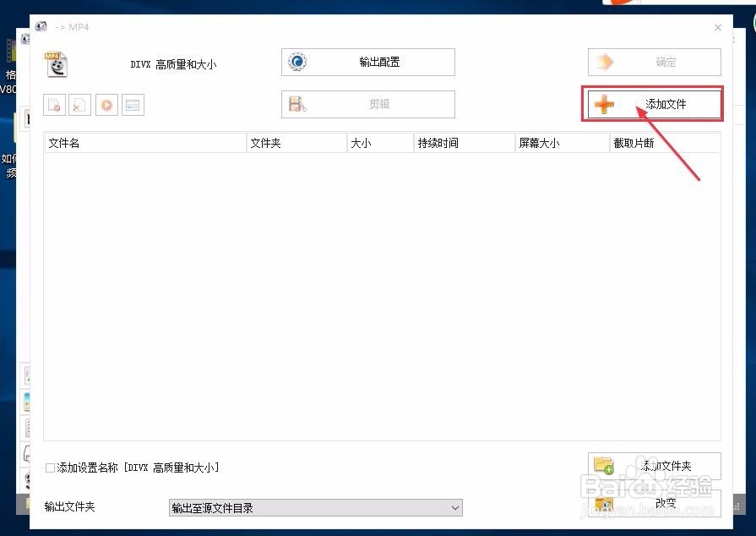
Task: Open the 输出文件夹 dropdown
Action: (x=455, y=508)
